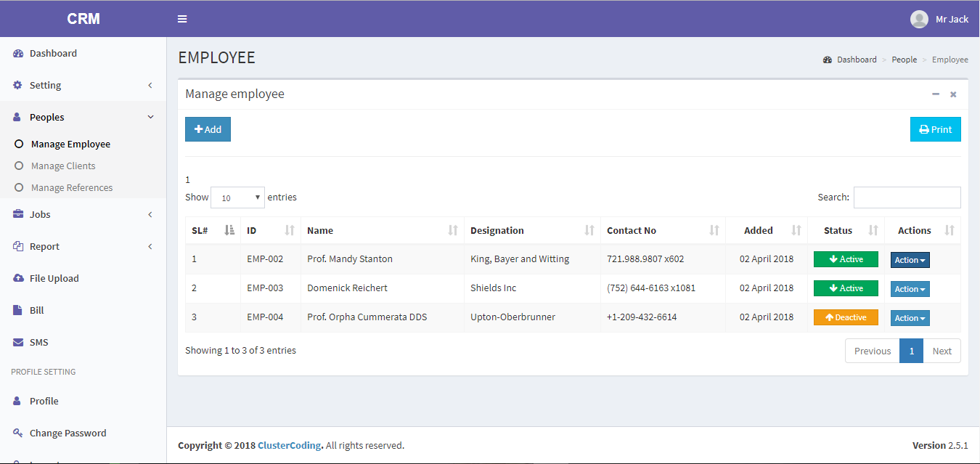Click the Change Password key icon
The image size is (980, 464).
[x=18, y=434]
